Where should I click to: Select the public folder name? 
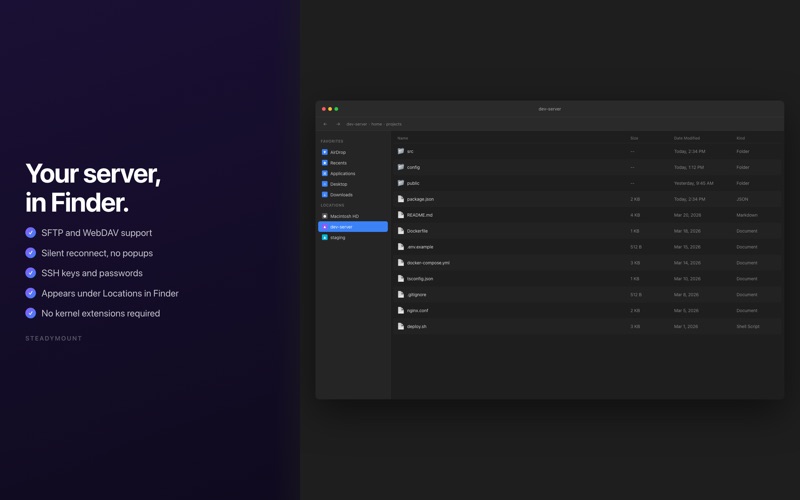point(413,183)
